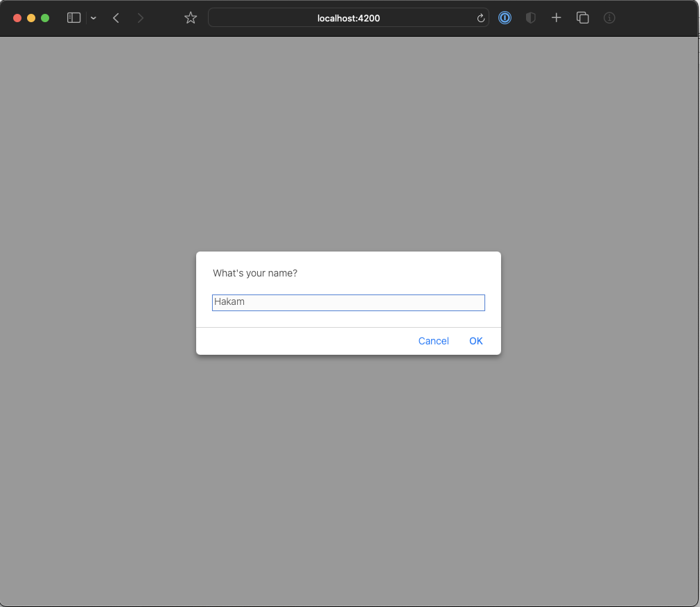This screenshot has height=607, width=700.
Task: Open the 1Password extension
Action: click(505, 18)
